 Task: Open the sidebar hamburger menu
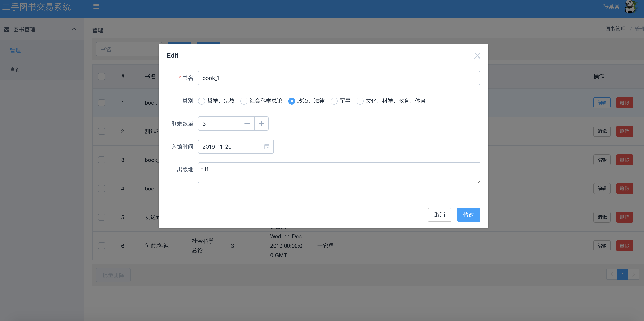[x=96, y=6]
